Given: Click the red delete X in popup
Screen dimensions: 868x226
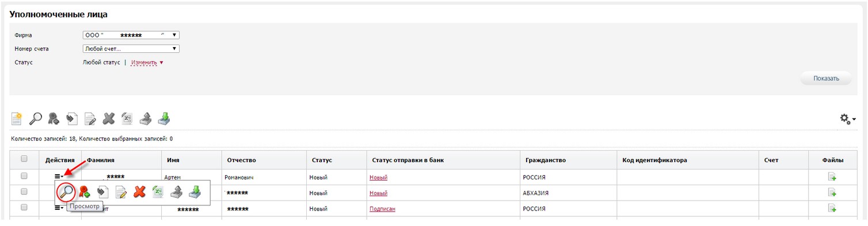Looking at the screenshot, I should click(139, 191).
